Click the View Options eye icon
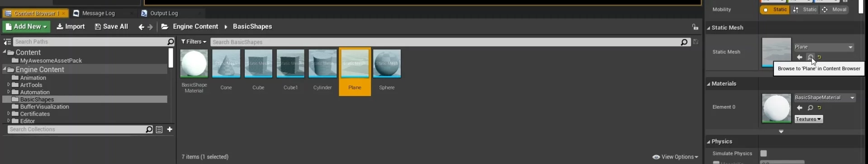Image resolution: width=868 pixels, height=164 pixels. pyautogui.click(x=656, y=157)
